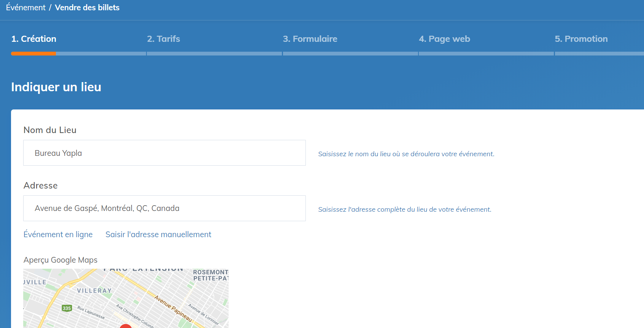644x328 pixels.
Task: Click the red location marker on map
Action: pos(126,326)
